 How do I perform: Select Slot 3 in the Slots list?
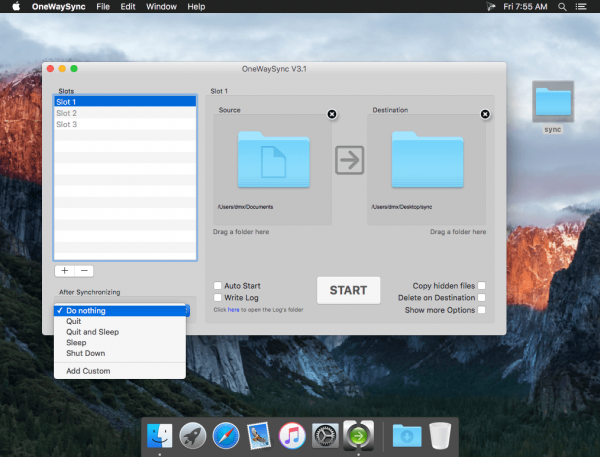click(x=125, y=124)
